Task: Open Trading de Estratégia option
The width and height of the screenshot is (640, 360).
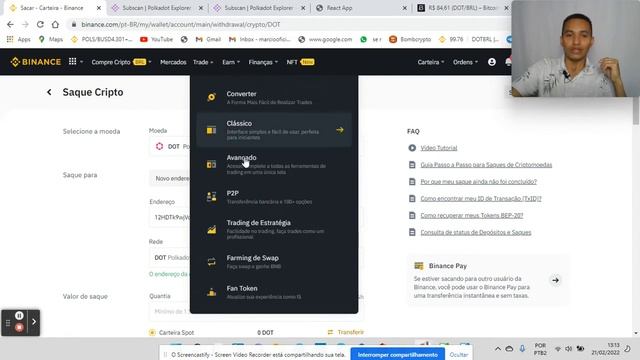Action: pos(274,229)
